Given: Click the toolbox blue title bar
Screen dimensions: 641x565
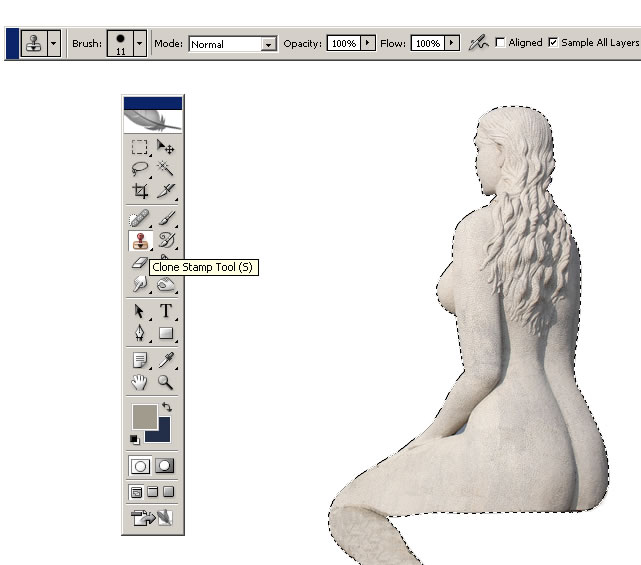Looking at the screenshot, I should [153, 103].
